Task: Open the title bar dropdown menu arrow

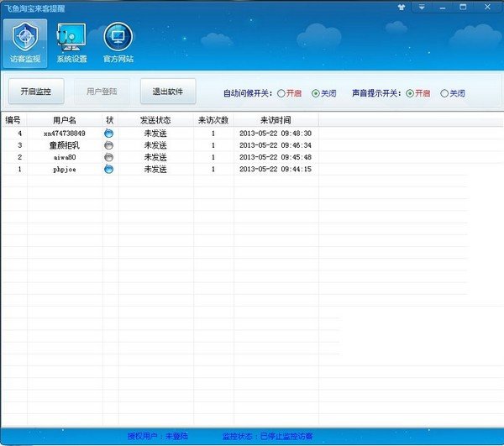Action: (422, 7)
